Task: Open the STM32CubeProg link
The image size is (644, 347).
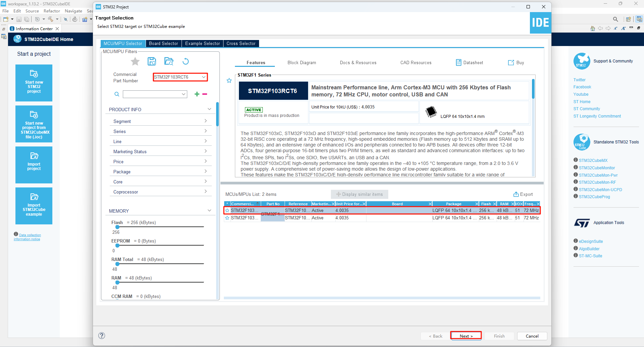Action: (594, 197)
